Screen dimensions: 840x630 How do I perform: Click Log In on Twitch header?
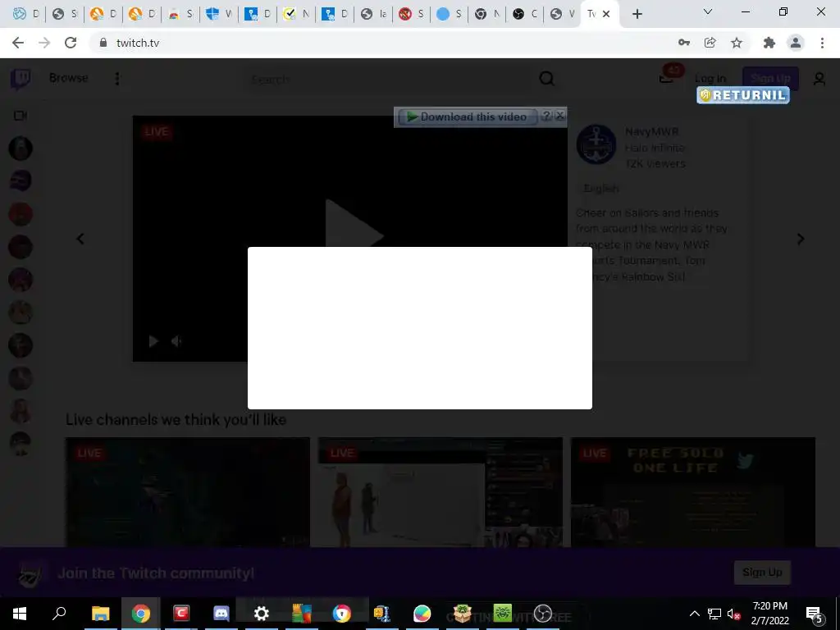pos(710,79)
